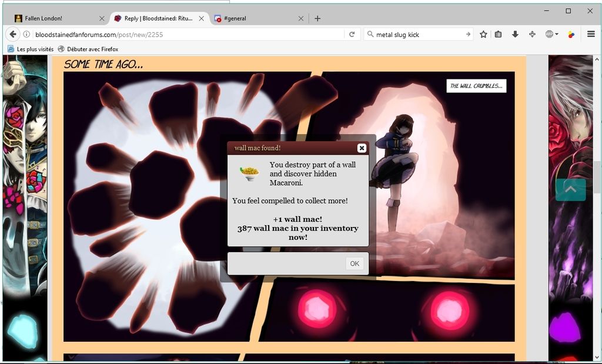Click the crosshair toolbar icon beside downloads
The height and width of the screenshot is (364, 602).
click(532, 34)
